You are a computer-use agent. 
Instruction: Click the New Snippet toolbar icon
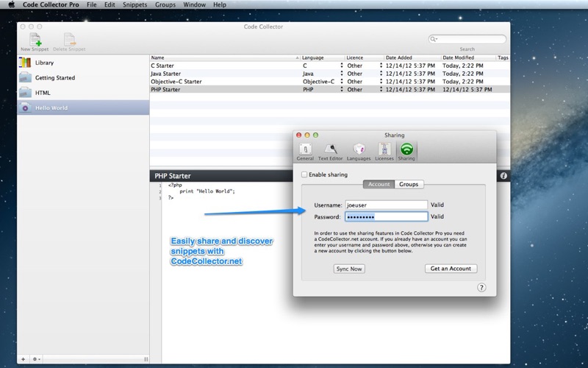(x=35, y=40)
